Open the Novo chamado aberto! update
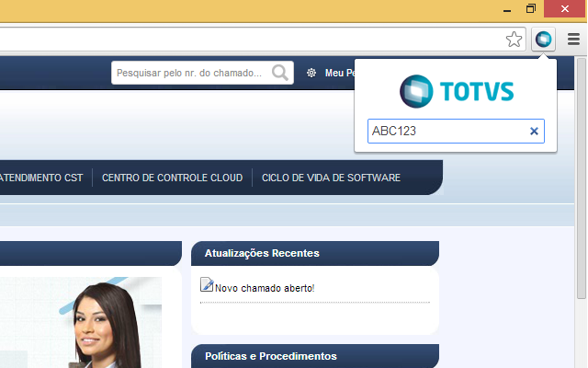 click(x=265, y=288)
